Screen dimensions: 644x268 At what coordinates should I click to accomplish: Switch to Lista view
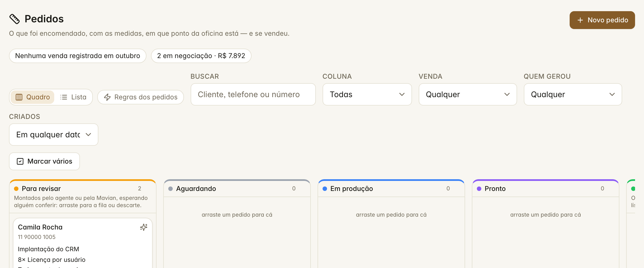[73, 97]
